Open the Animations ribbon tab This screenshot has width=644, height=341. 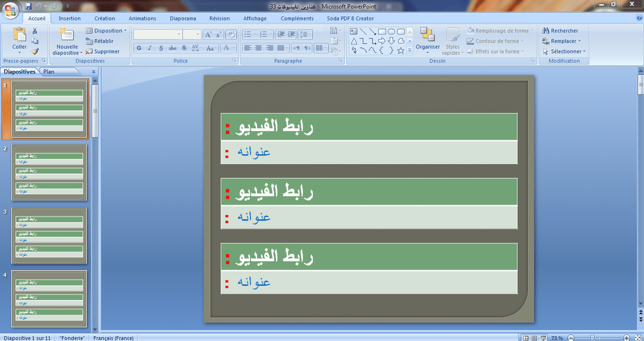coord(142,18)
